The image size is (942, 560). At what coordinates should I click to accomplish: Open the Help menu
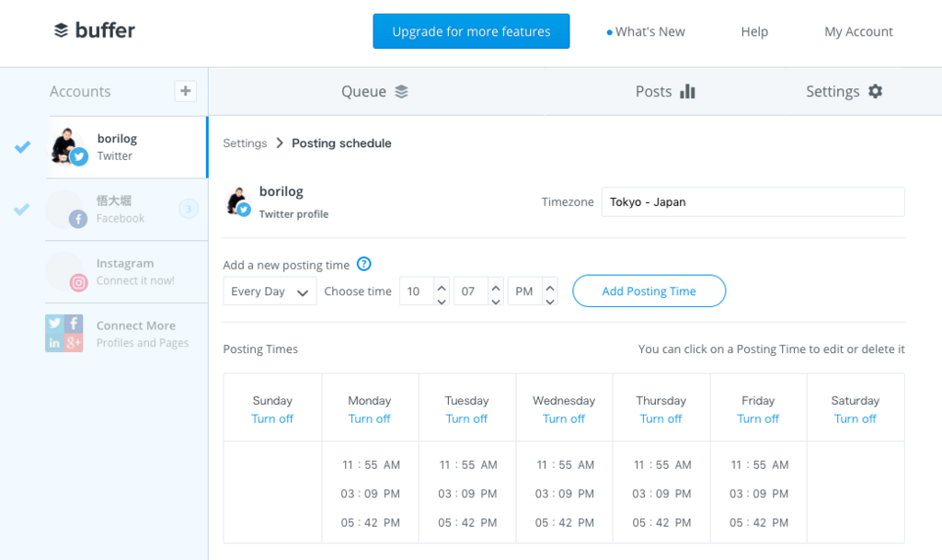pos(754,31)
